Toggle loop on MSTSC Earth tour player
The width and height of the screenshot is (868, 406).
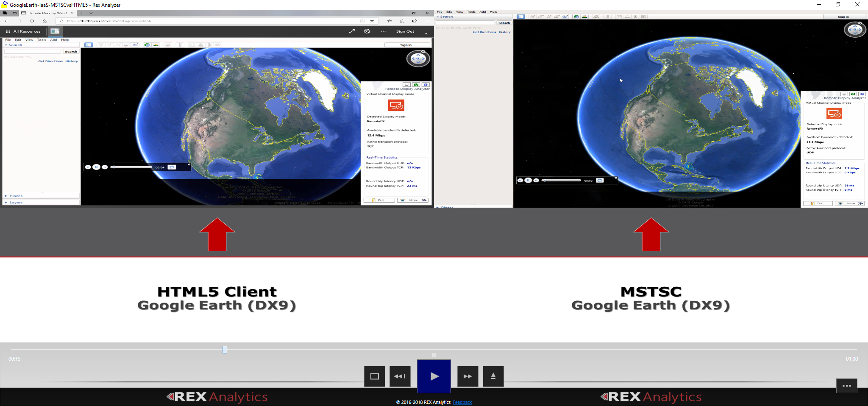tap(600, 181)
